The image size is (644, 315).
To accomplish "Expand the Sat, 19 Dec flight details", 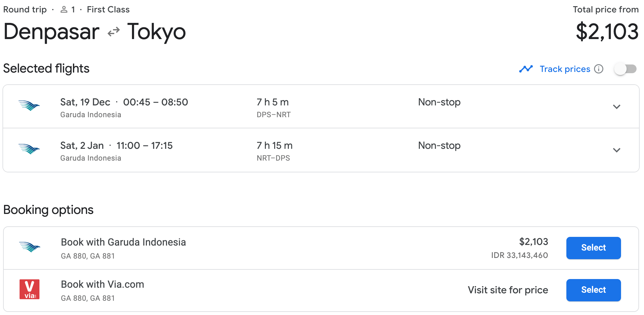I will [x=616, y=107].
